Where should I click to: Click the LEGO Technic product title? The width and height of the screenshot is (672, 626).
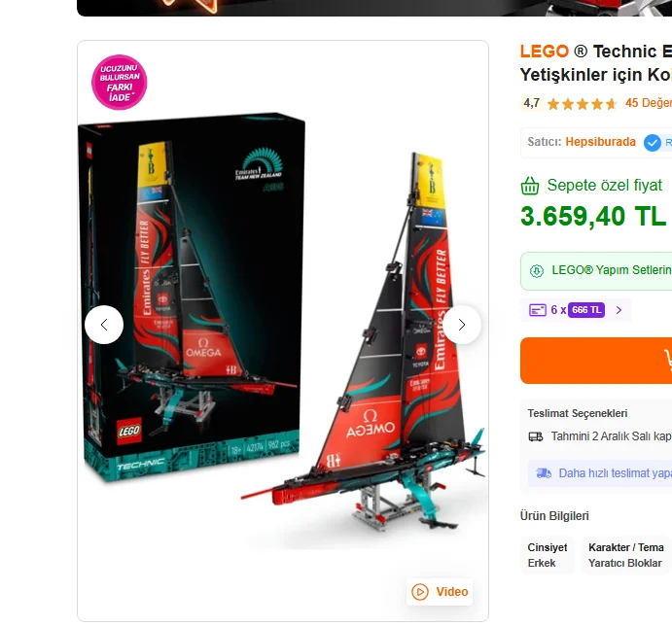point(595,62)
